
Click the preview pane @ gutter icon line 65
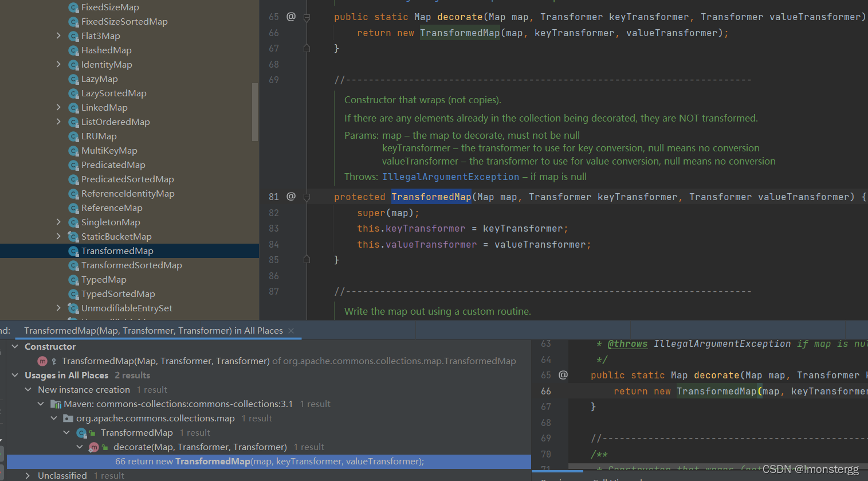coord(563,375)
